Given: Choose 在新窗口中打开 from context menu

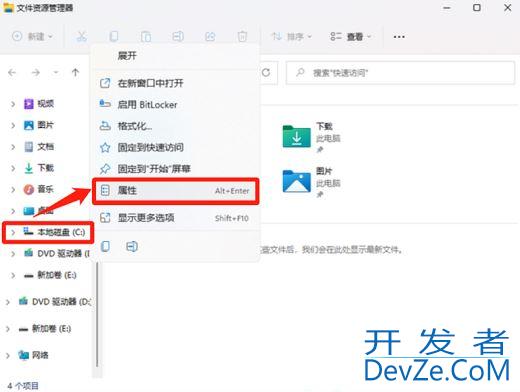Looking at the screenshot, I should coord(176,83).
